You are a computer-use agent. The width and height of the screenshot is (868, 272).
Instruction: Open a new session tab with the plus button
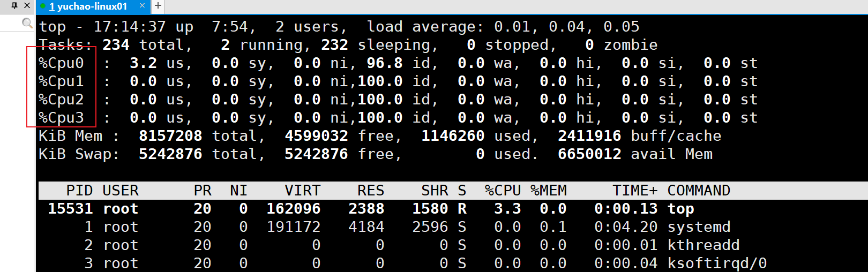158,6
